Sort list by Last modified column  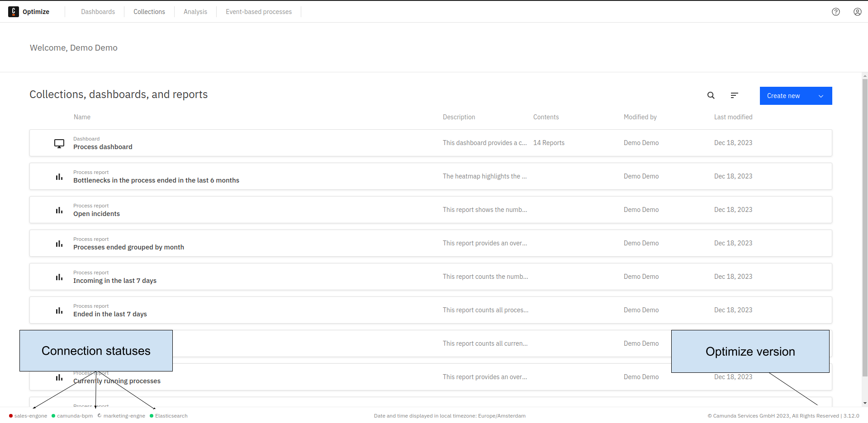(733, 117)
